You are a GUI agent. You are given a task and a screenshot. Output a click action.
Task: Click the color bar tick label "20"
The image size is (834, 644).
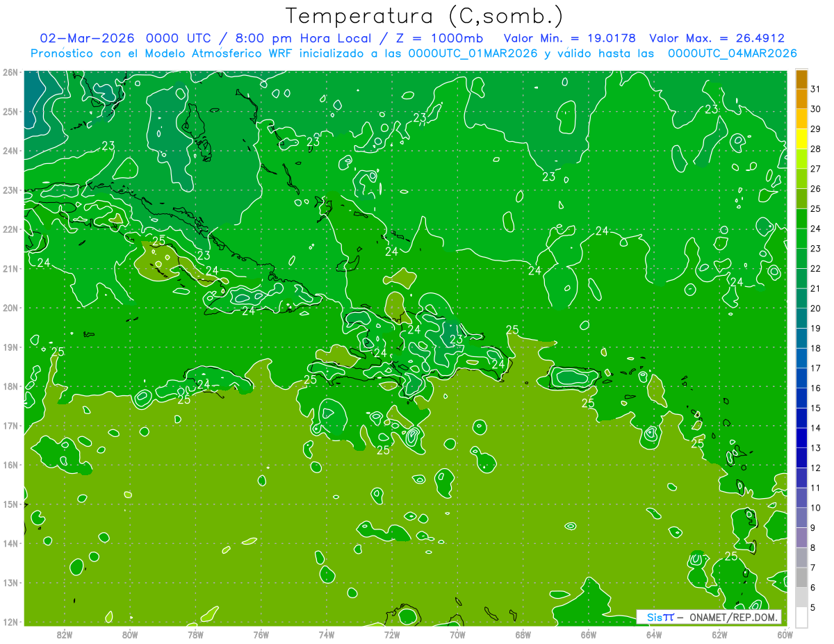[x=816, y=308]
